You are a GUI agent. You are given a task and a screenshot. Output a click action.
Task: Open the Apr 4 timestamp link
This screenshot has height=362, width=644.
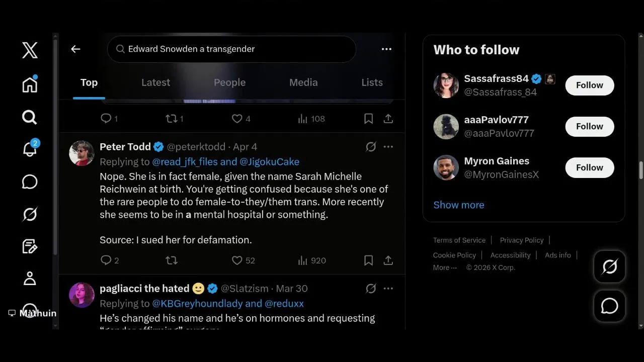[245, 147]
